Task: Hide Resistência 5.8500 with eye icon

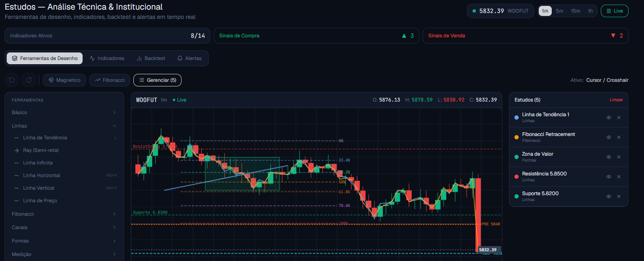Action: coord(609,177)
